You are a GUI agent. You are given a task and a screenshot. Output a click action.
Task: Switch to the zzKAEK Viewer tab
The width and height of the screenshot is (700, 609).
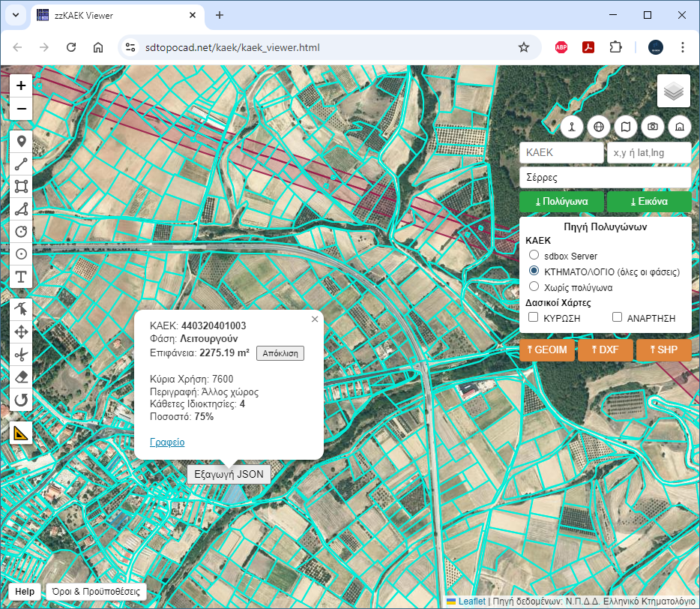click(112, 15)
